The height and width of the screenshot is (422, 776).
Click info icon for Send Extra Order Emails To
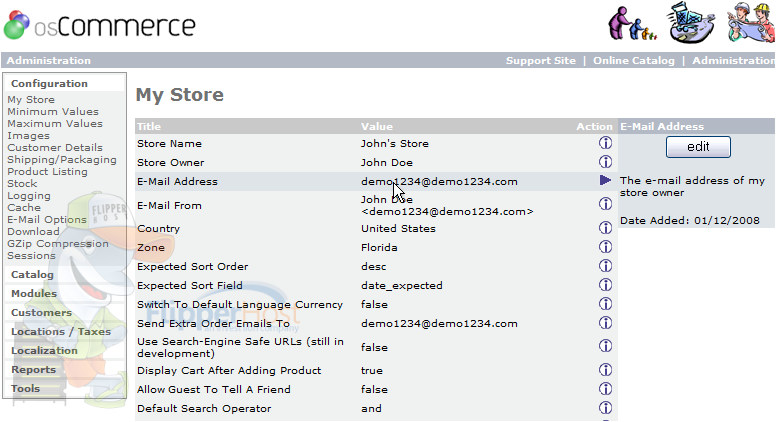pos(605,323)
